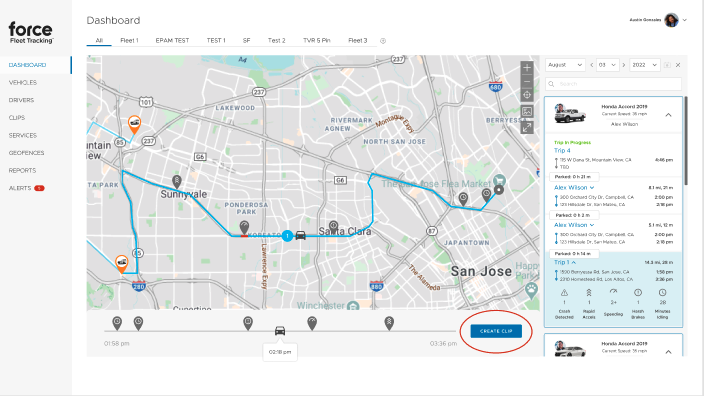Screen dimensions: 704x396
Task: Click the car marker on the trip timeline
Action: point(280,331)
